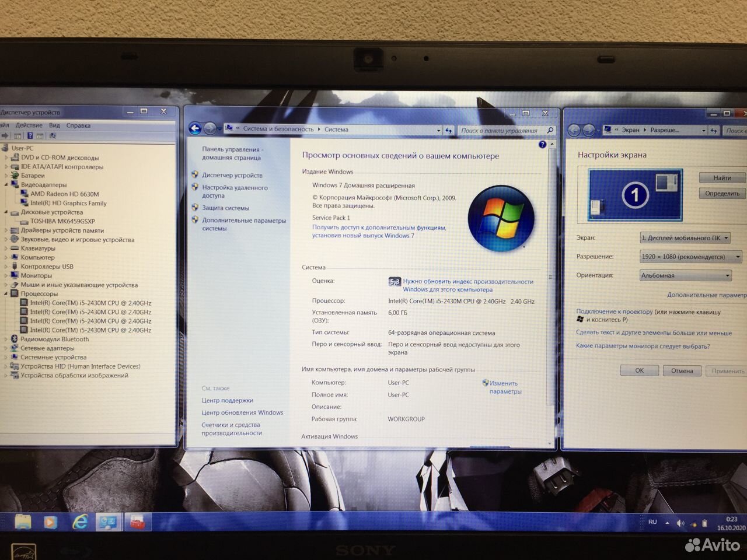Click the Найти button
This screenshot has height=560, width=747.
click(x=722, y=178)
